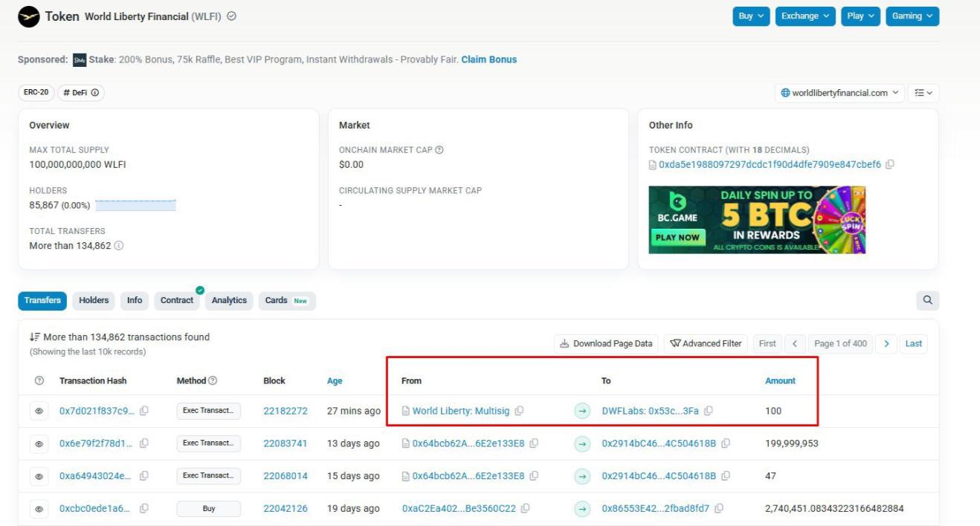Copy the World Liberty: Multisig address
Viewport: 980px width, 526px height.
pos(520,411)
